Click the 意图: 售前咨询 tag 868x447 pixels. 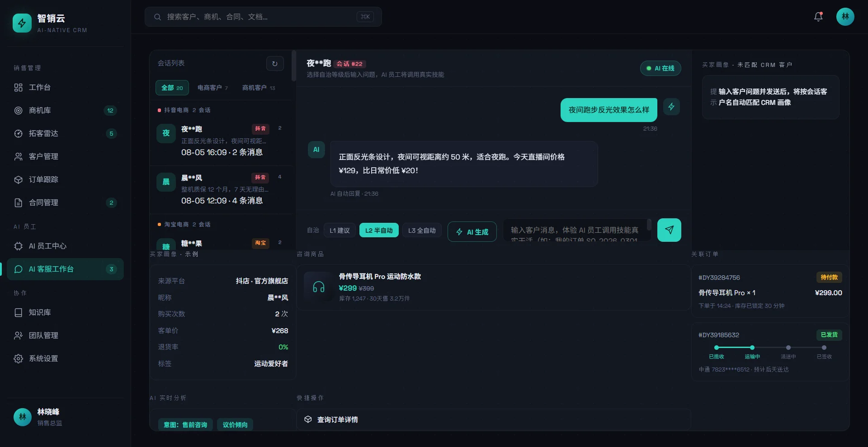tap(185, 425)
